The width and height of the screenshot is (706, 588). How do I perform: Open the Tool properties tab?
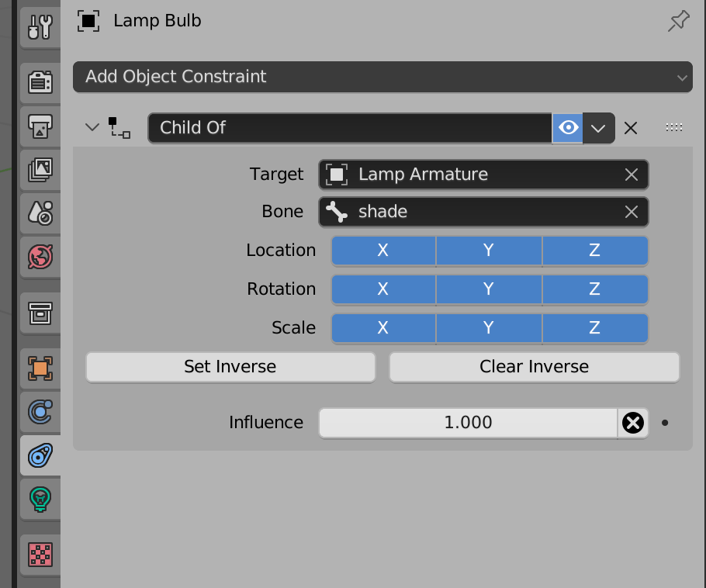tap(40, 26)
